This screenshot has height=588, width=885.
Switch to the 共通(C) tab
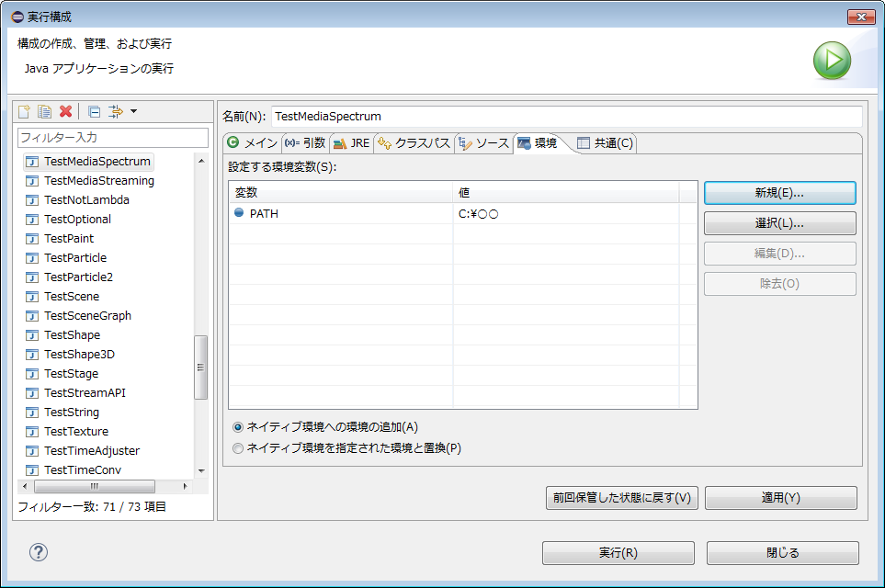coord(605,142)
